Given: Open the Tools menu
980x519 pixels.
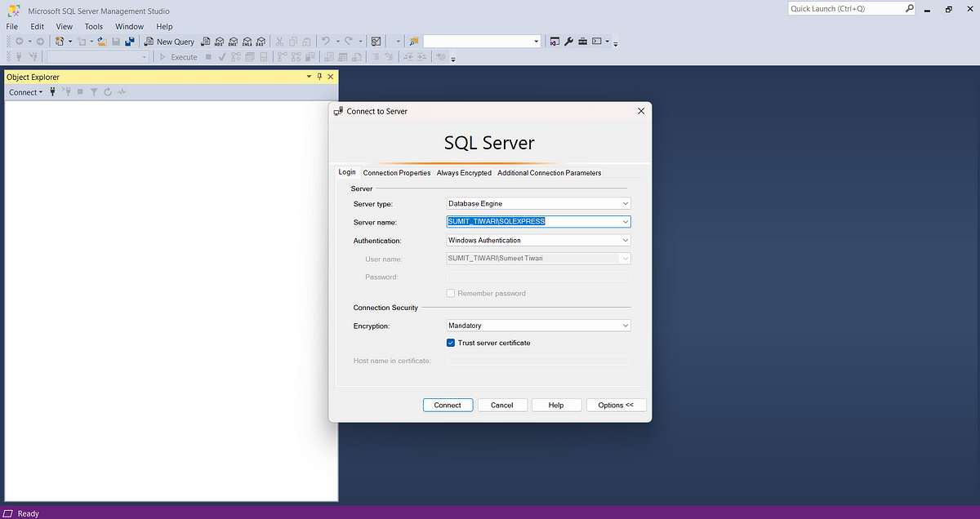Looking at the screenshot, I should point(94,26).
